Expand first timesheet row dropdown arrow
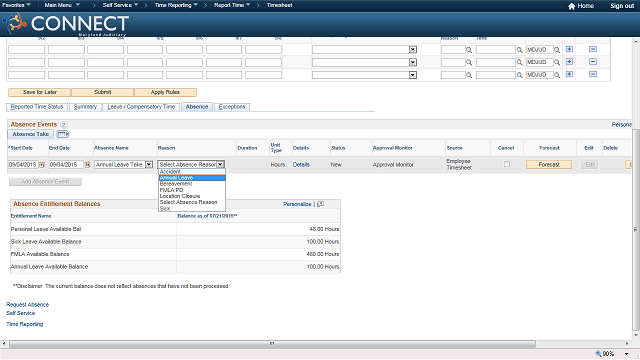640x360 pixels. (x=413, y=49)
